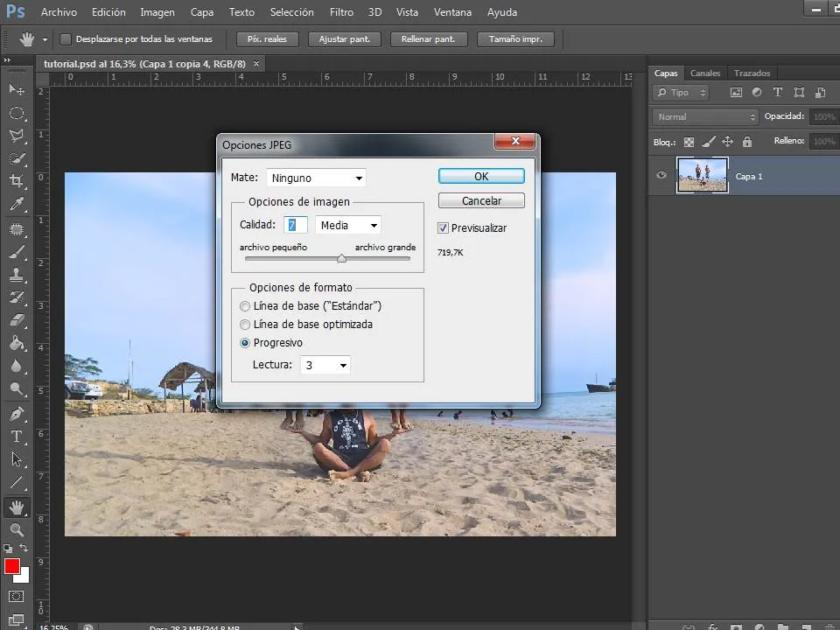840x630 pixels.
Task: Select the Path Selection tool
Action: 17,459
